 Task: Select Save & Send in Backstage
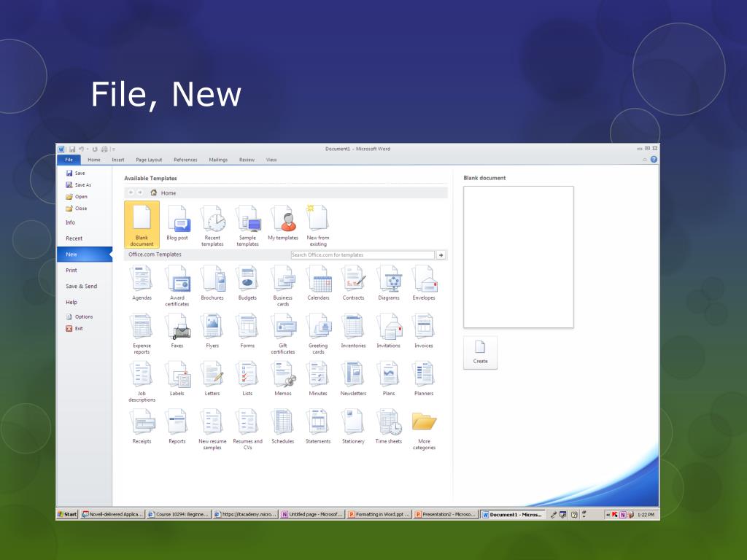[x=82, y=286]
